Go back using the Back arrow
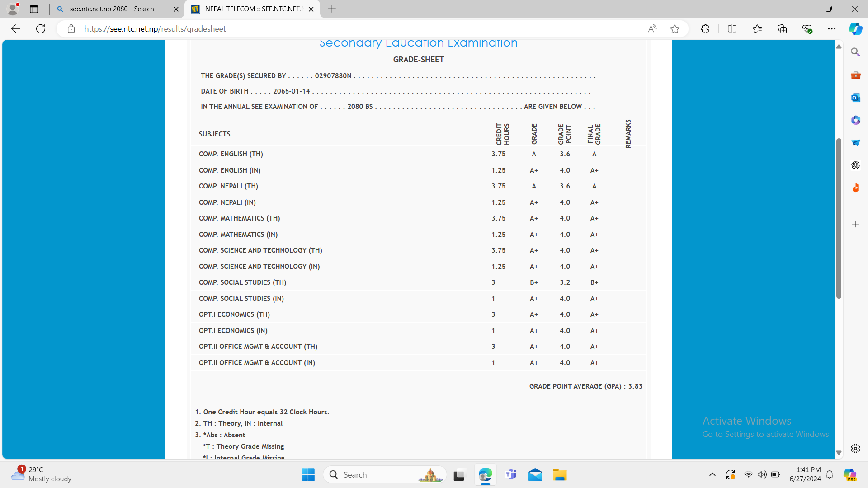 click(x=16, y=29)
